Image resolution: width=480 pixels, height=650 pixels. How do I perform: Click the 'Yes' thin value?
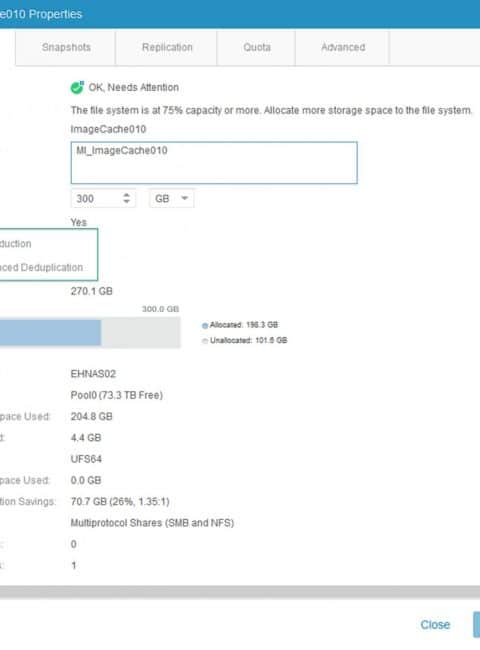79,223
